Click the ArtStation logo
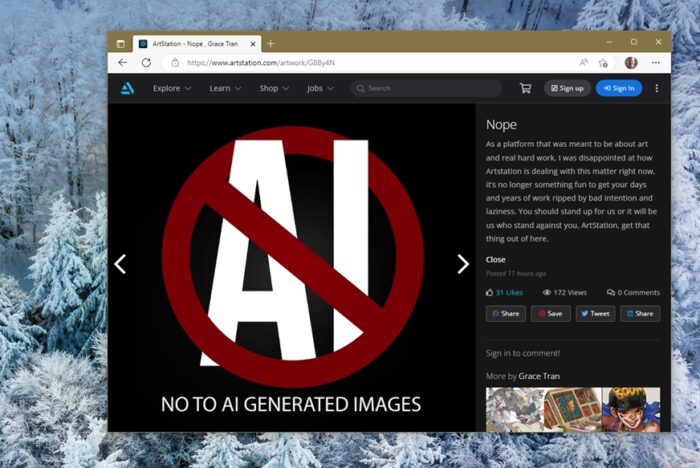700x468 pixels. tap(127, 88)
